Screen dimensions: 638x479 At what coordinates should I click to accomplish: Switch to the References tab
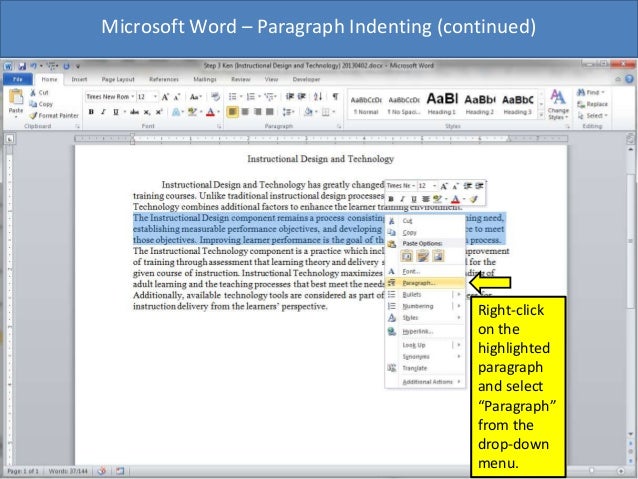[164, 79]
